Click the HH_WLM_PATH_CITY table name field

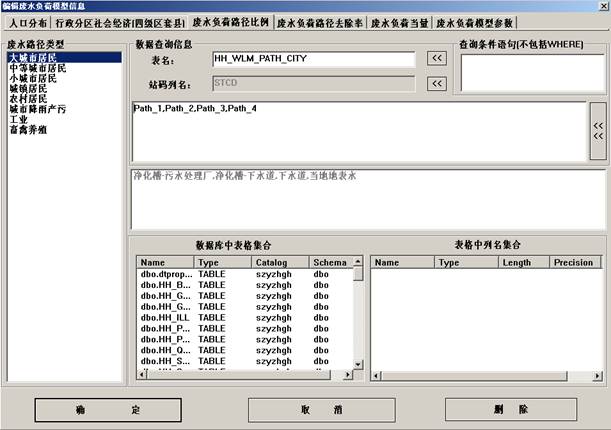pos(313,59)
